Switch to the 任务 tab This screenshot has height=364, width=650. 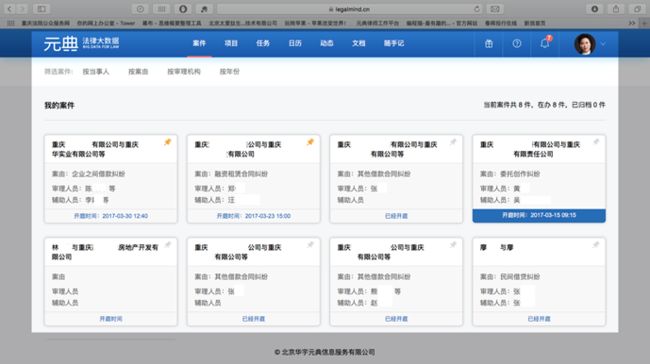[x=263, y=43]
